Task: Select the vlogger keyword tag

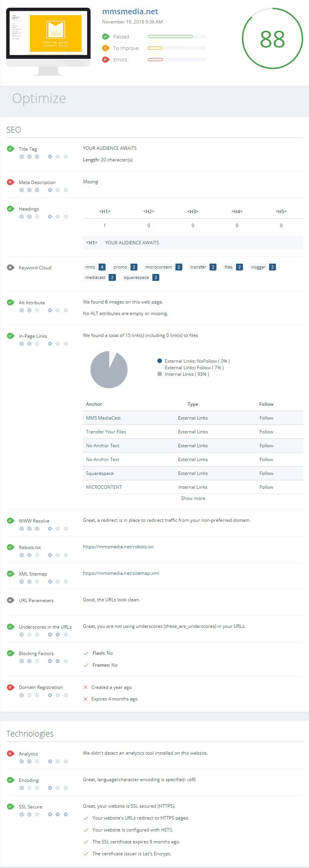Action: [x=262, y=267]
